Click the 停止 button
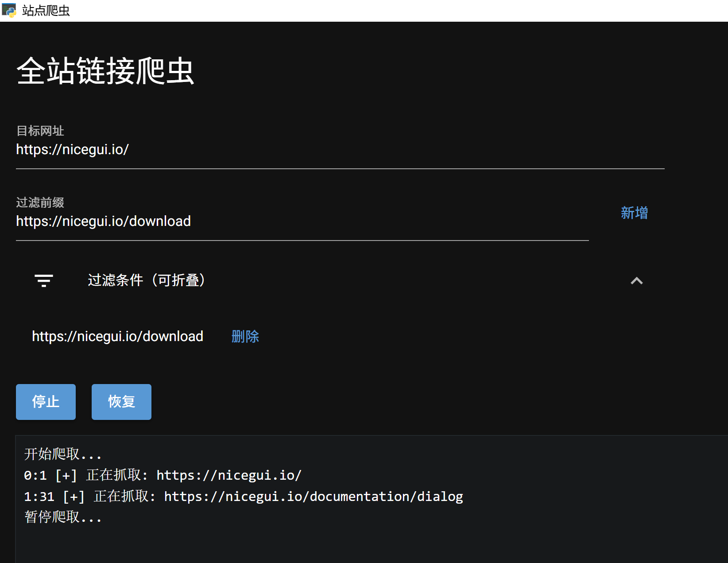Image resolution: width=728 pixels, height=563 pixels. point(46,402)
